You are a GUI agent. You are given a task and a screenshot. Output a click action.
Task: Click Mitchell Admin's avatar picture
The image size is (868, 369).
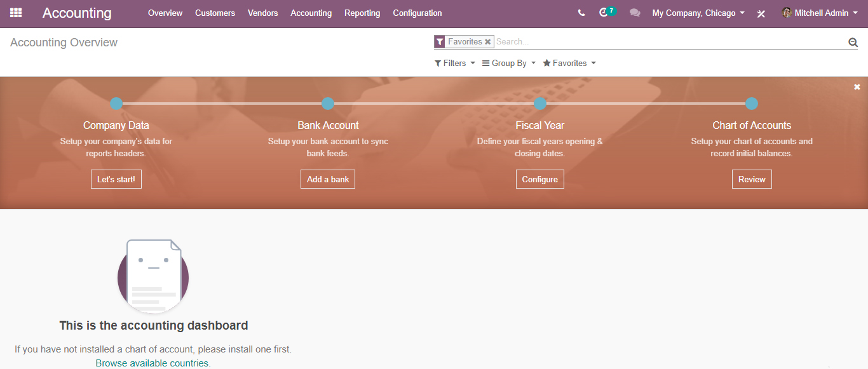[x=787, y=13]
